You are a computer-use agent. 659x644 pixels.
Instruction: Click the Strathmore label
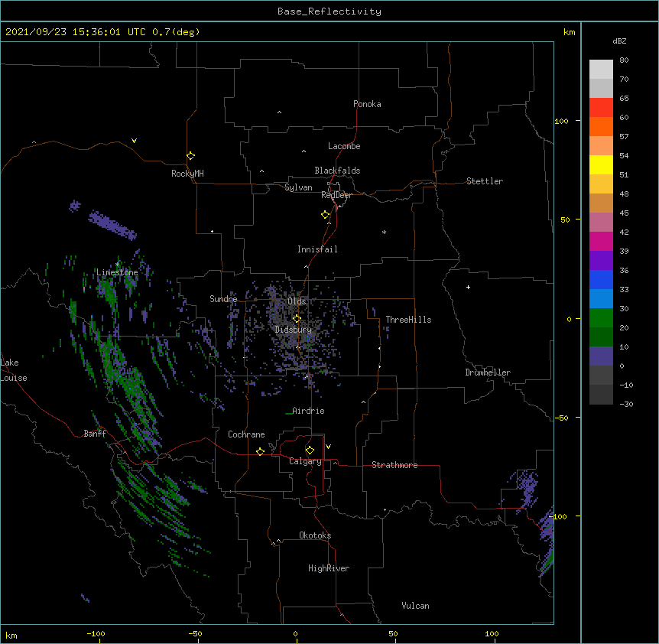point(394,465)
